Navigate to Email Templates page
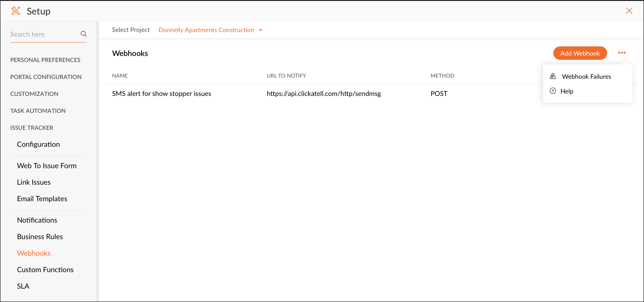The height and width of the screenshot is (302, 644). (x=42, y=199)
